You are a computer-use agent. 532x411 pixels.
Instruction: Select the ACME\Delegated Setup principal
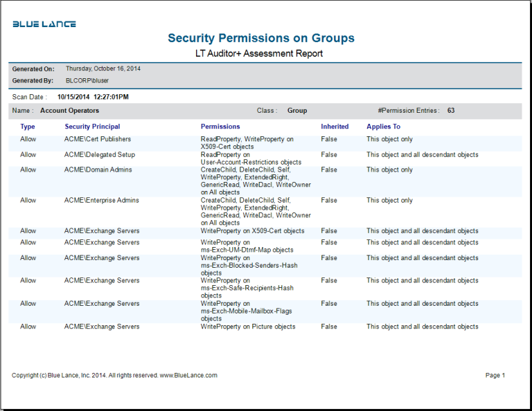100,155
